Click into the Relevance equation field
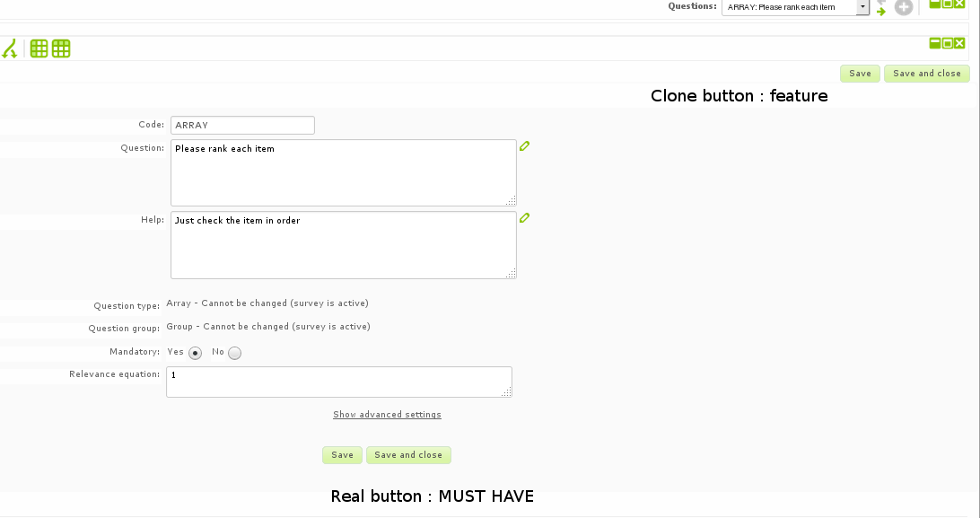The height and width of the screenshot is (518, 980). pyautogui.click(x=339, y=382)
